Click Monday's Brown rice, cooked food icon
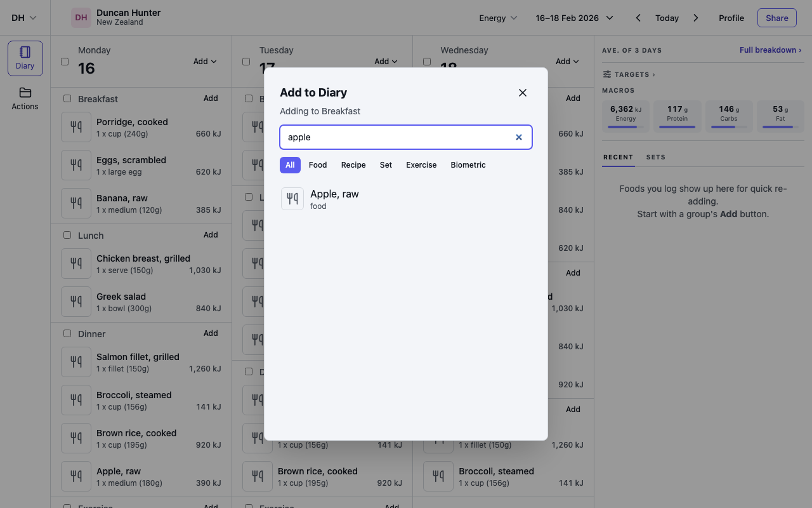Screen dimensions: 812x508 [76, 438]
